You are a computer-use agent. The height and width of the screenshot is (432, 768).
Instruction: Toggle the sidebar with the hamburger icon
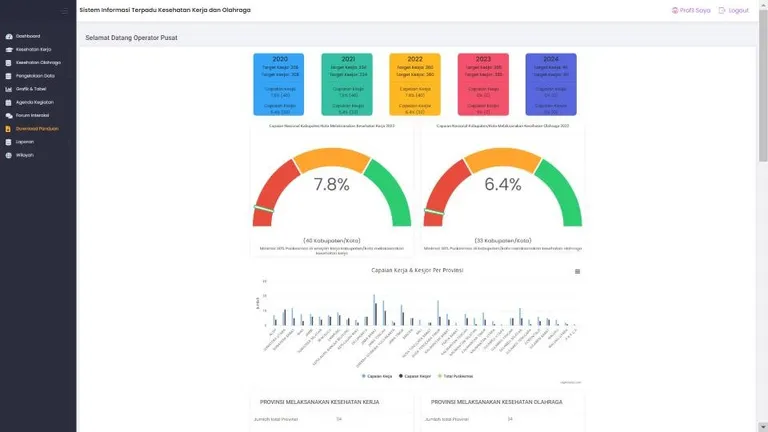click(x=64, y=11)
